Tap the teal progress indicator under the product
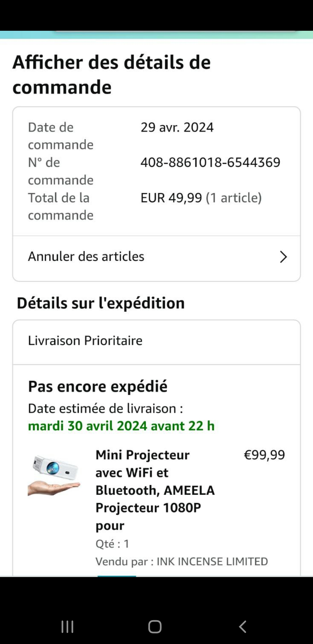Viewport: 313px width, 644px height. pyautogui.click(x=117, y=576)
